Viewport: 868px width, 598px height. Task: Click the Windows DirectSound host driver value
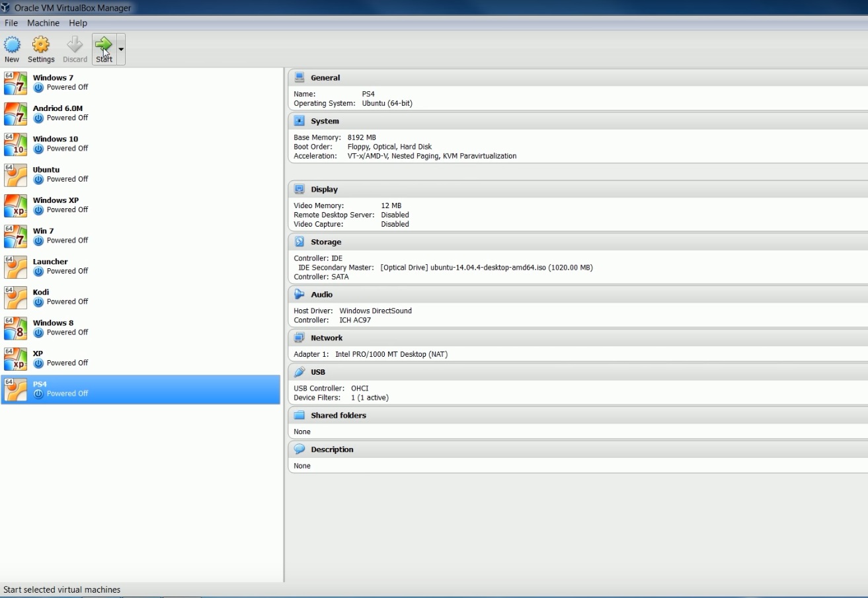coord(375,311)
